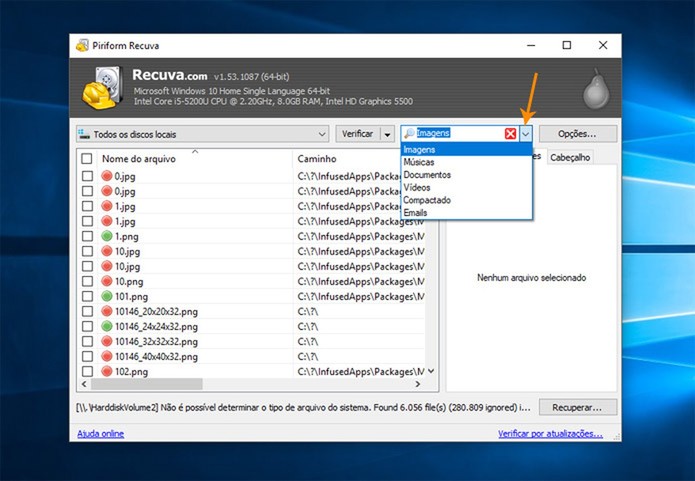Select the file name 101.png
This screenshot has width=695, height=481.
(131, 297)
